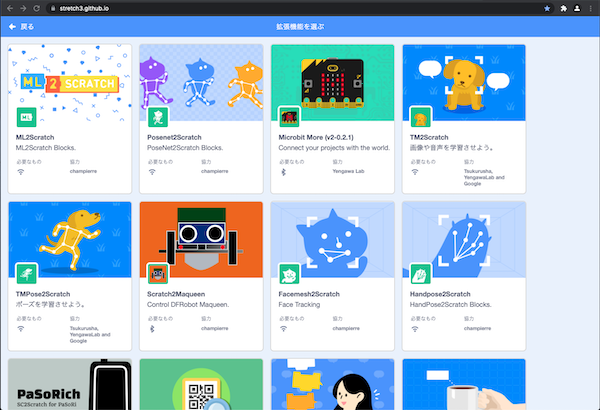
Task: Click the small Microbit More extension icon
Action: pyautogui.click(x=289, y=117)
